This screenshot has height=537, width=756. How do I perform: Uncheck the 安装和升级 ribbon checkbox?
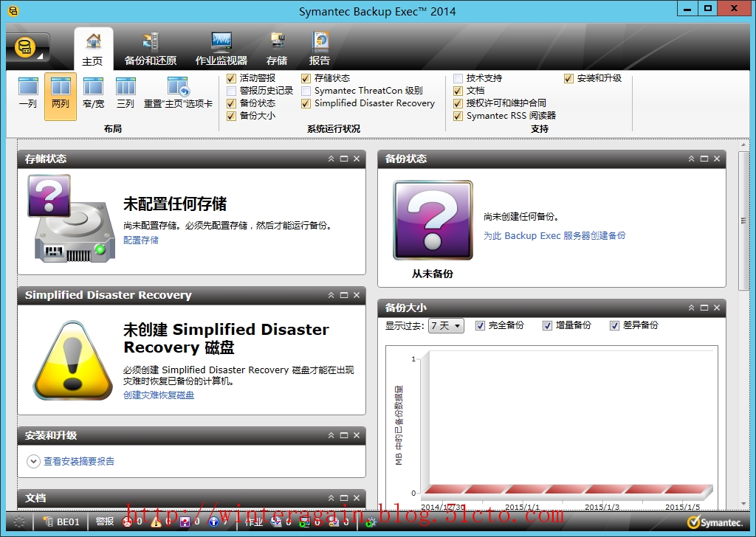click(x=568, y=78)
